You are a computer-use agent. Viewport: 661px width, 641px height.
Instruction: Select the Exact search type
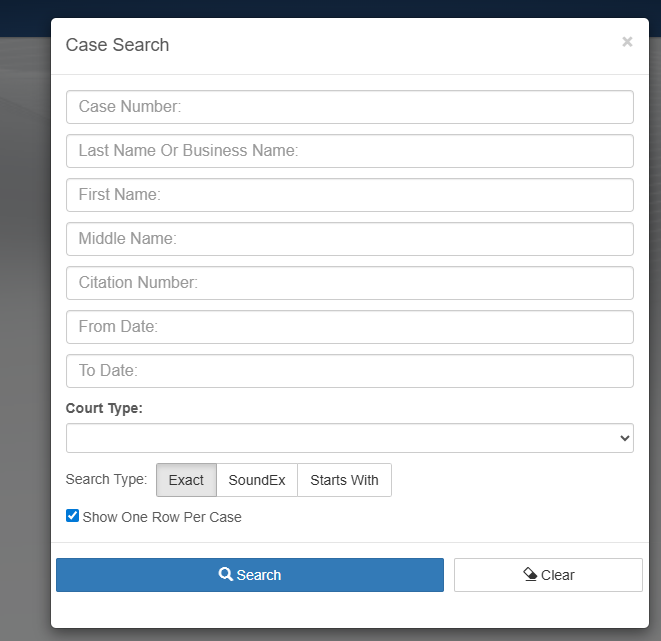[186, 480]
